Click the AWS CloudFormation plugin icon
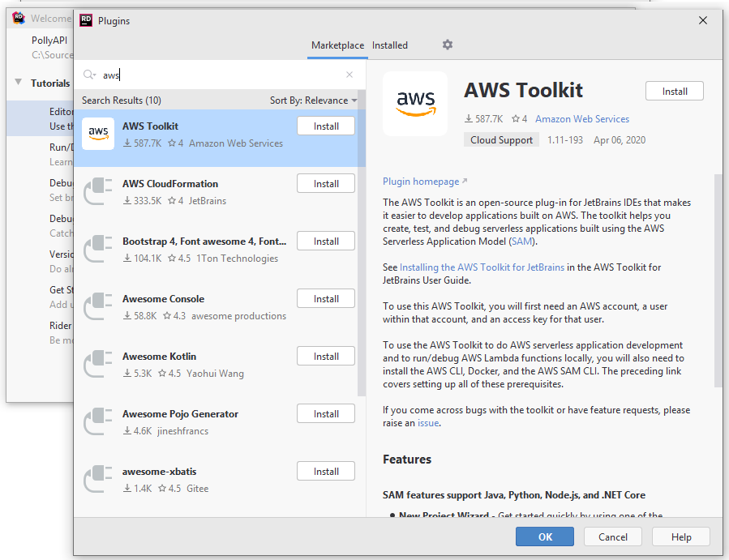Image resolution: width=729 pixels, height=560 pixels. (98, 191)
